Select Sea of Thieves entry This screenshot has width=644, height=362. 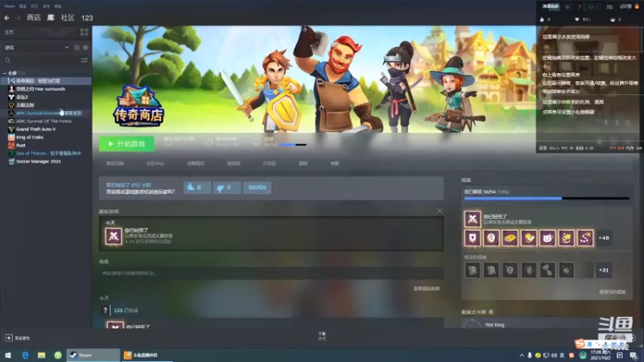(46, 153)
